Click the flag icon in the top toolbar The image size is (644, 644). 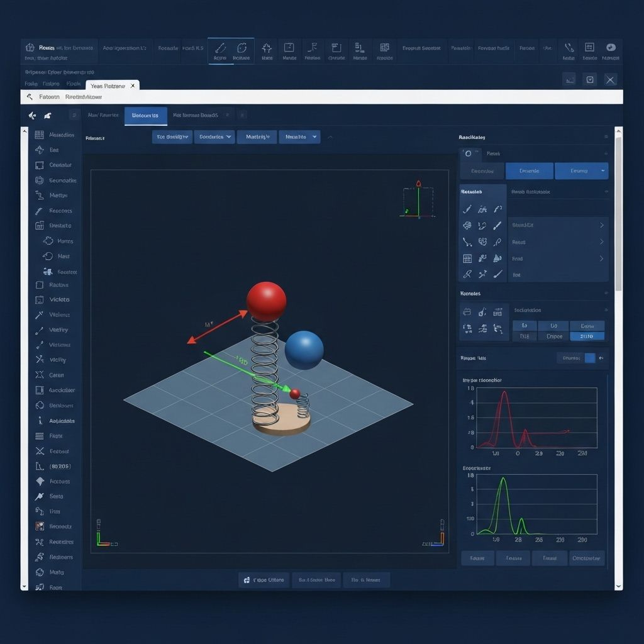(x=311, y=48)
